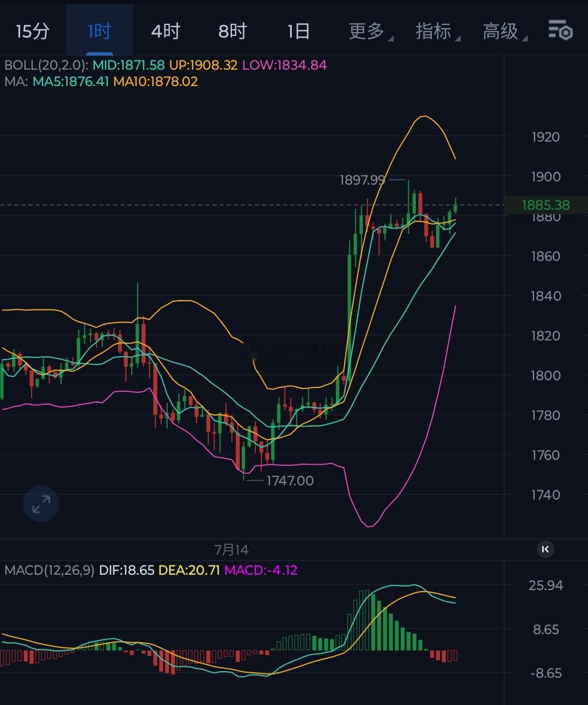Open the 8时 timeframe tab
This screenshot has width=588, height=705.
(x=232, y=31)
